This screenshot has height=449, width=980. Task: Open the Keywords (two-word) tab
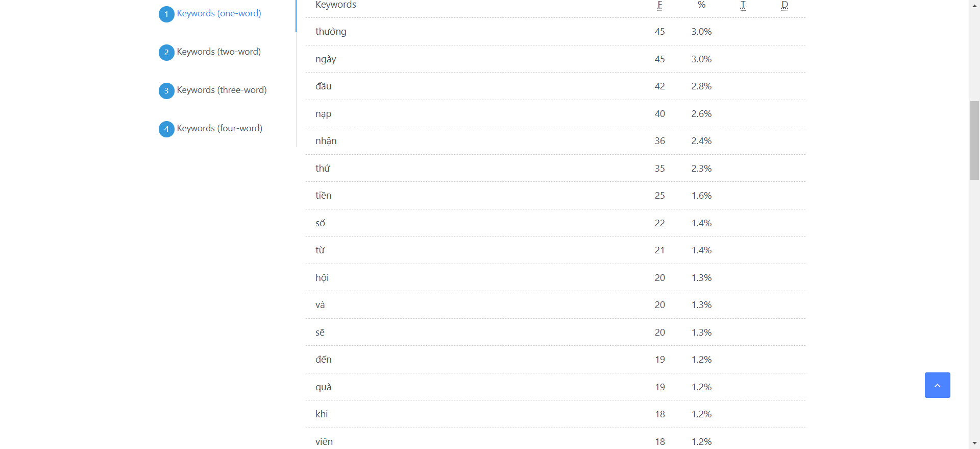(218, 52)
